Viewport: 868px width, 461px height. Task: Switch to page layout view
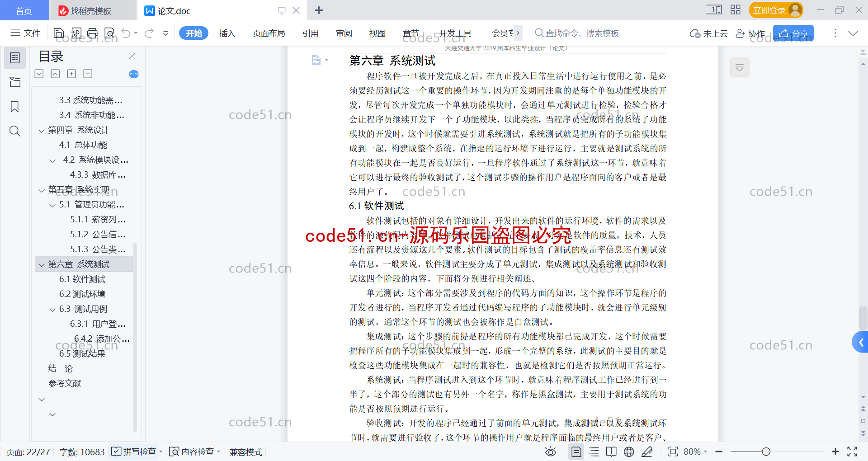coord(576,452)
